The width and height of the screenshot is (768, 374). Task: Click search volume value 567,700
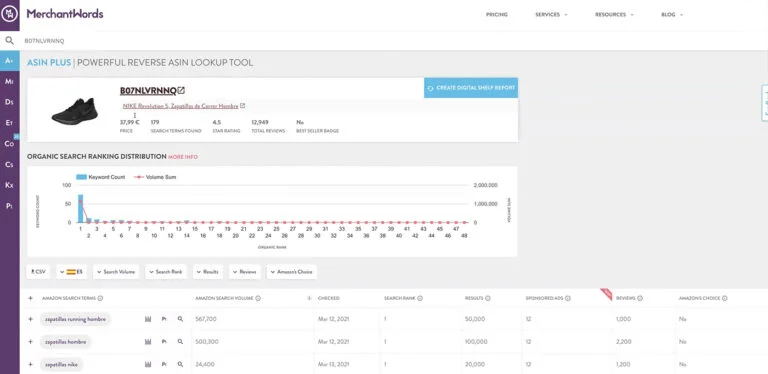[x=205, y=319]
